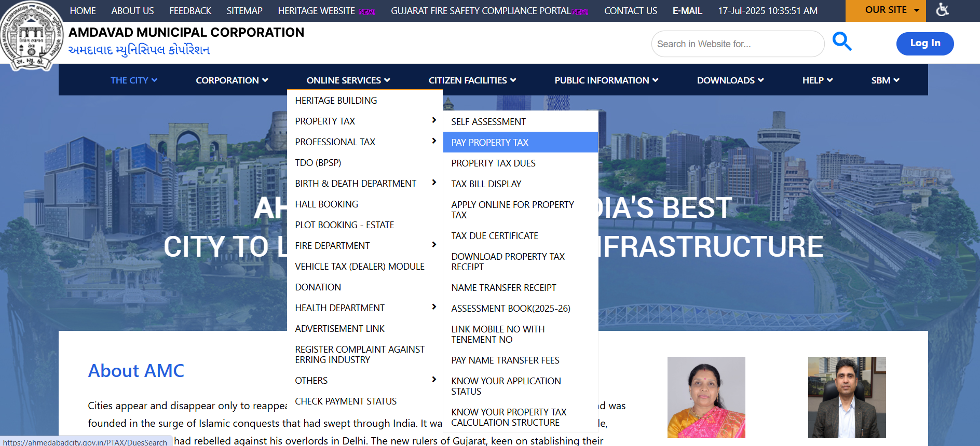Expand CITIZEN FACILITIES menu
The height and width of the screenshot is (446, 980).
point(472,80)
